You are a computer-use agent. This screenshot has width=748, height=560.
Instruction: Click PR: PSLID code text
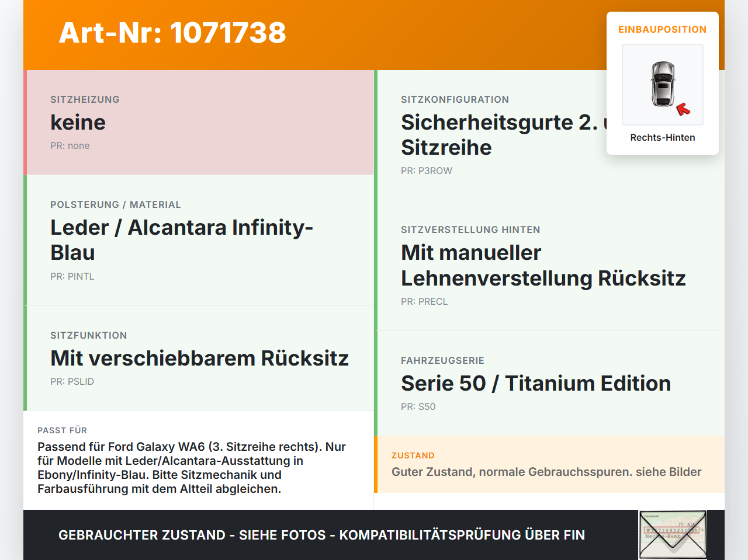pyautogui.click(x=72, y=381)
